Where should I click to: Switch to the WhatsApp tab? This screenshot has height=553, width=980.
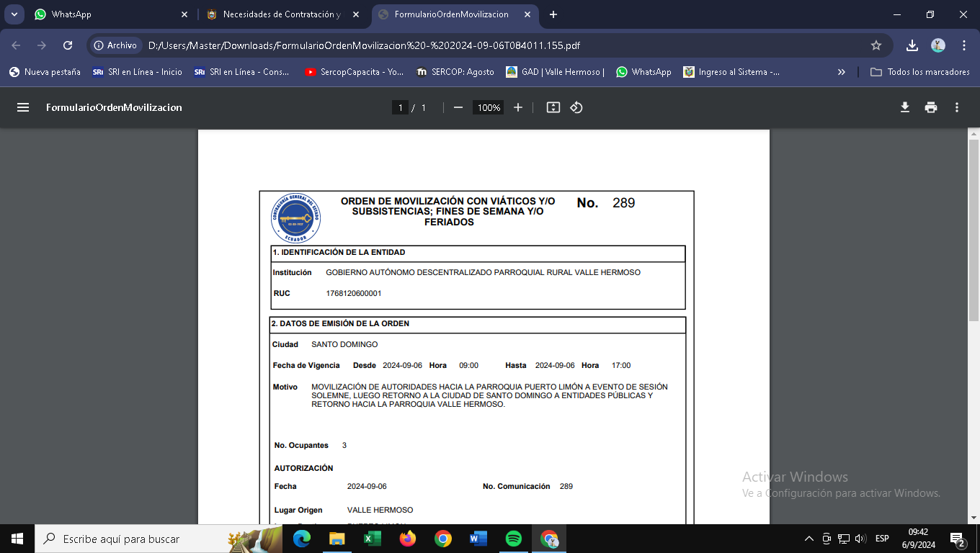point(108,14)
